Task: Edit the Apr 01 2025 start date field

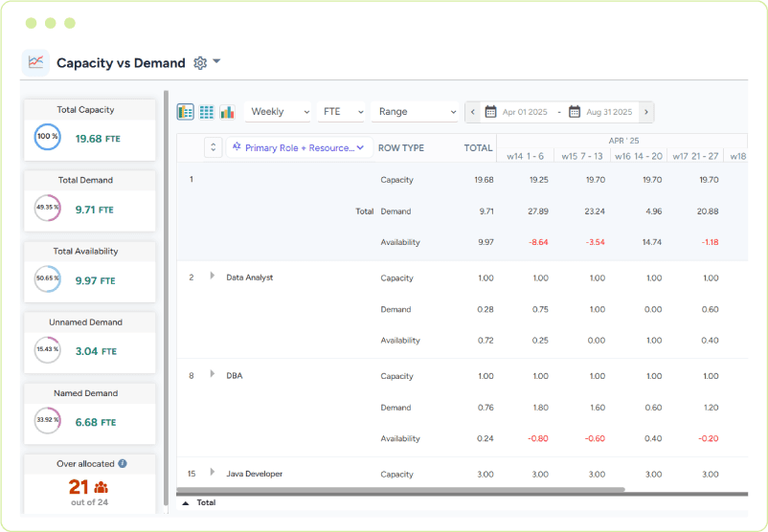Action: [525, 112]
